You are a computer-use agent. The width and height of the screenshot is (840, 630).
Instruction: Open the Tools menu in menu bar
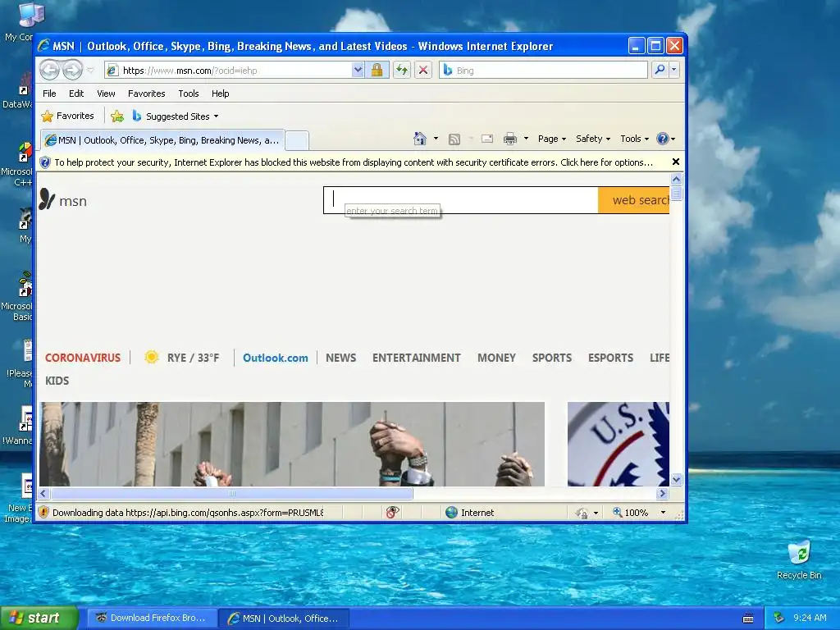(x=189, y=94)
